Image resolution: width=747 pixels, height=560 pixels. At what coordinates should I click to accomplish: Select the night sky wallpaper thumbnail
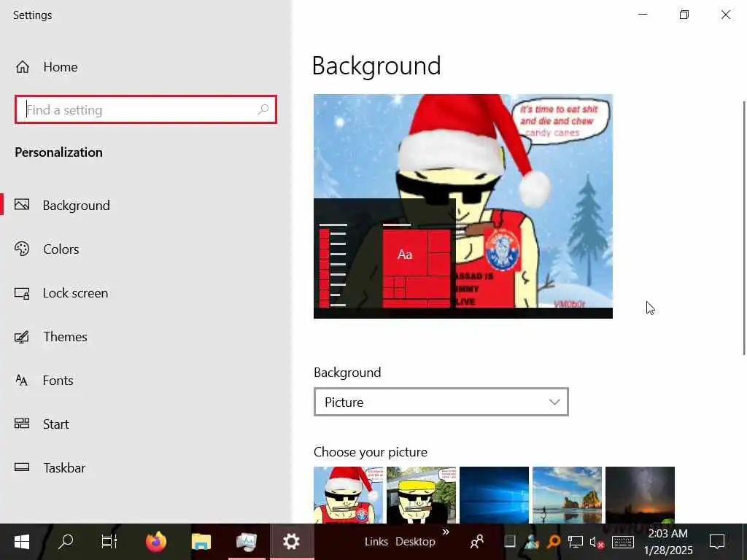(640, 495)
